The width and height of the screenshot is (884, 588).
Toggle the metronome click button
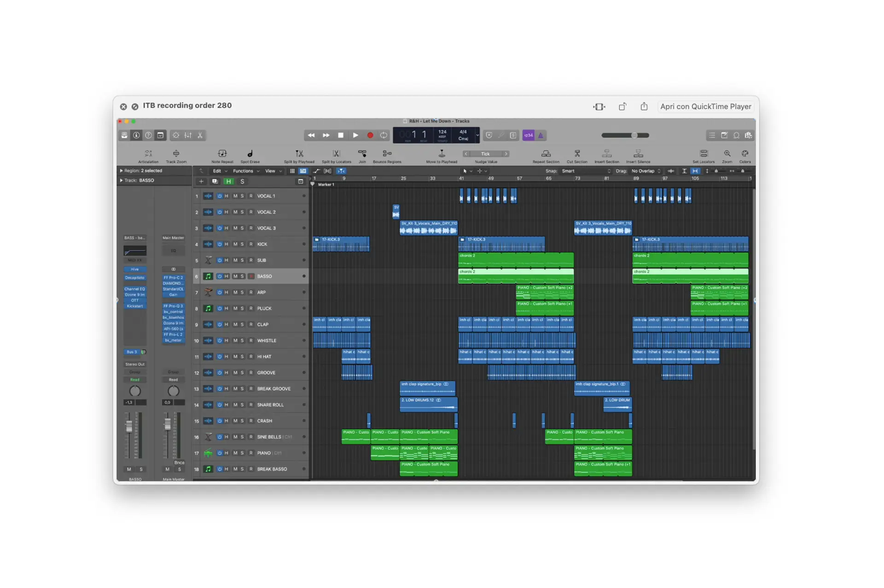tap(541, 135)
